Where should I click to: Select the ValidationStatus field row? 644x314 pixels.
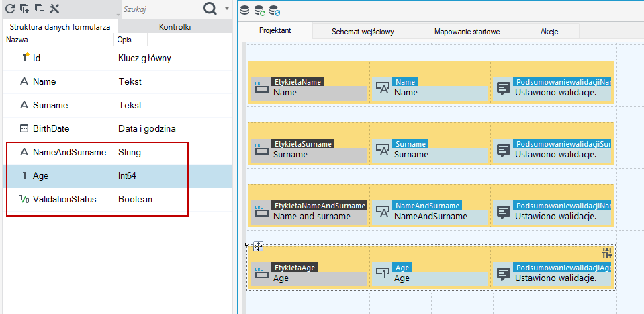coord(118,199)
